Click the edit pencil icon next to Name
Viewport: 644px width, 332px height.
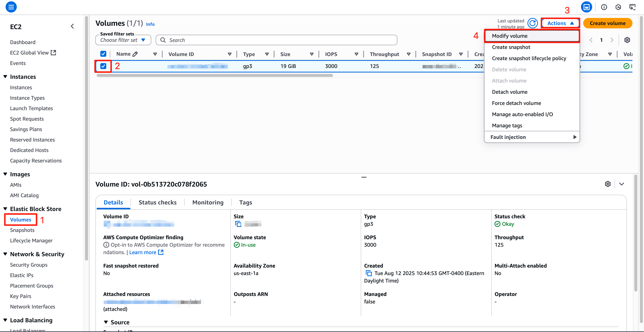coord(135,54)
